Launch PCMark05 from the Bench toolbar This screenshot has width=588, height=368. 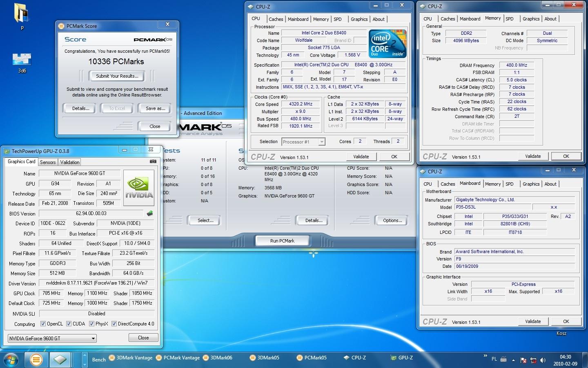(312, 358)
